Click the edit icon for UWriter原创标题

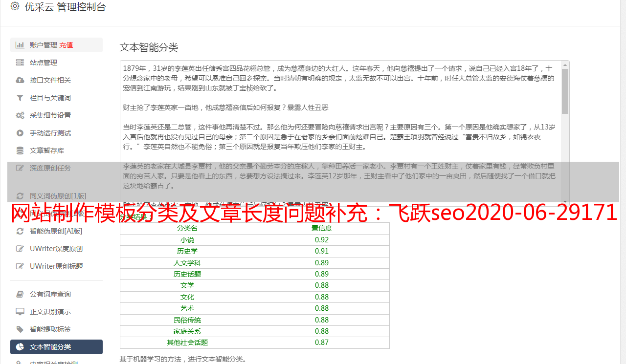coord(20,266)
